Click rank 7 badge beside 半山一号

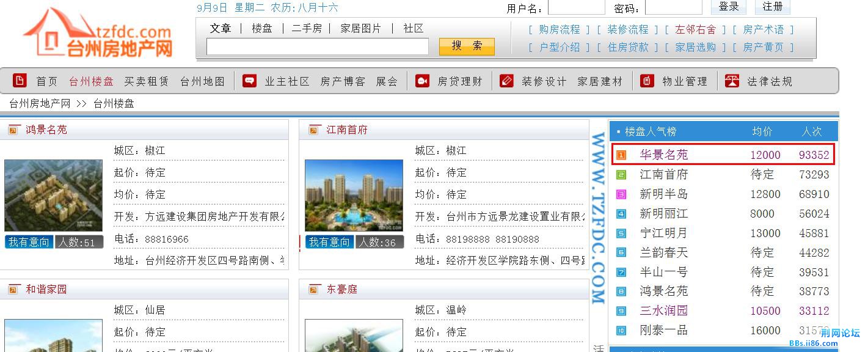(x=621, y=272)
